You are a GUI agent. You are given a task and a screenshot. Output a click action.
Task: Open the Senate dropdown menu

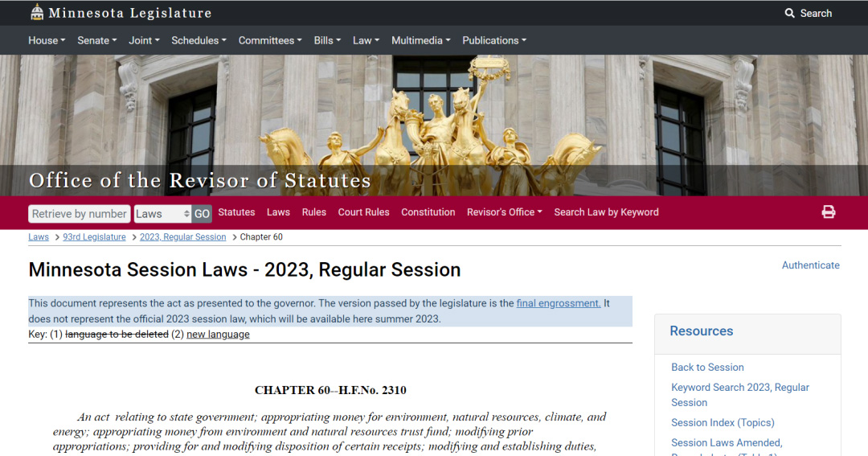(96, 40)
